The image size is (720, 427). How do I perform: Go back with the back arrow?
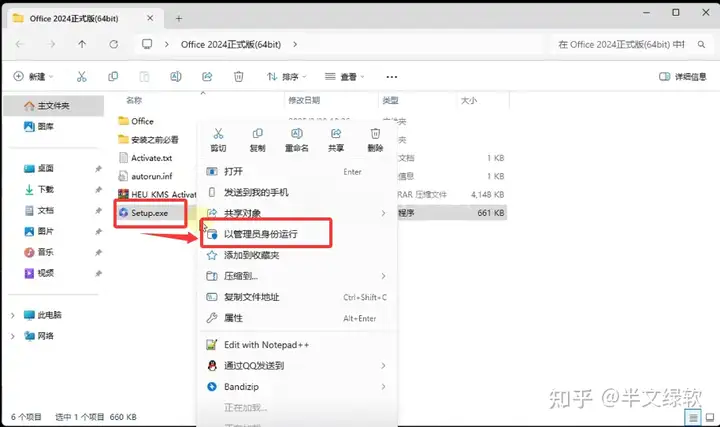(x=19, y=45)
